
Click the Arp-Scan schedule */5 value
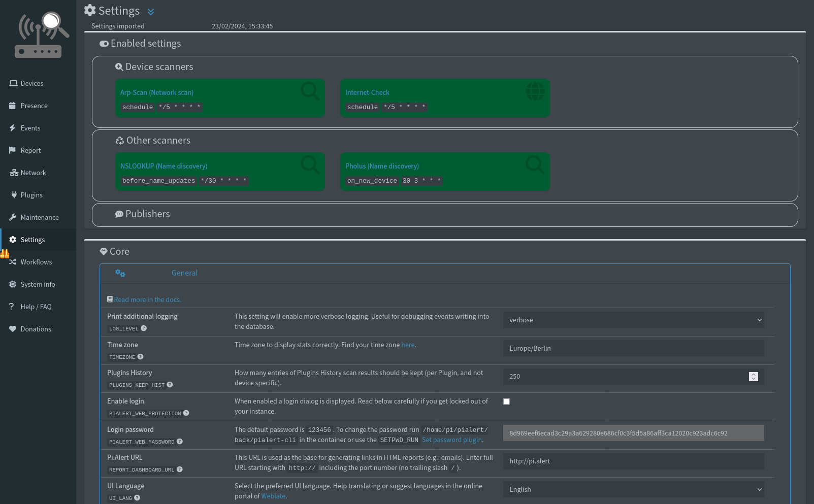click(x=179, y=107)
